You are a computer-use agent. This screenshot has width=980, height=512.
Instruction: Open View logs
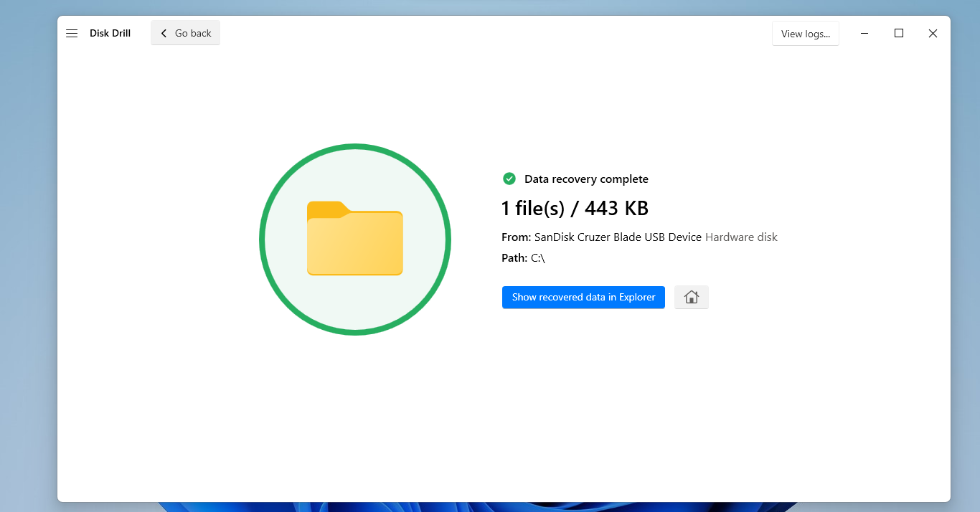(x=805, y=34)
